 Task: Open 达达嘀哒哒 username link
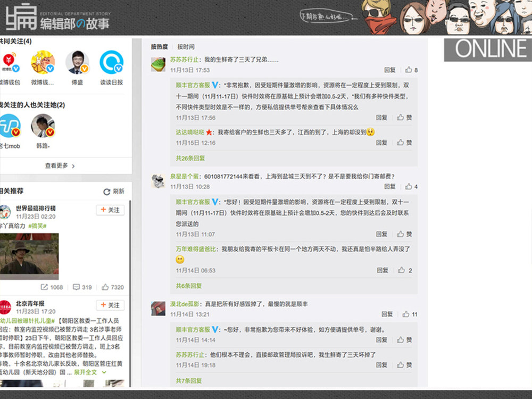tap(190, 132)
